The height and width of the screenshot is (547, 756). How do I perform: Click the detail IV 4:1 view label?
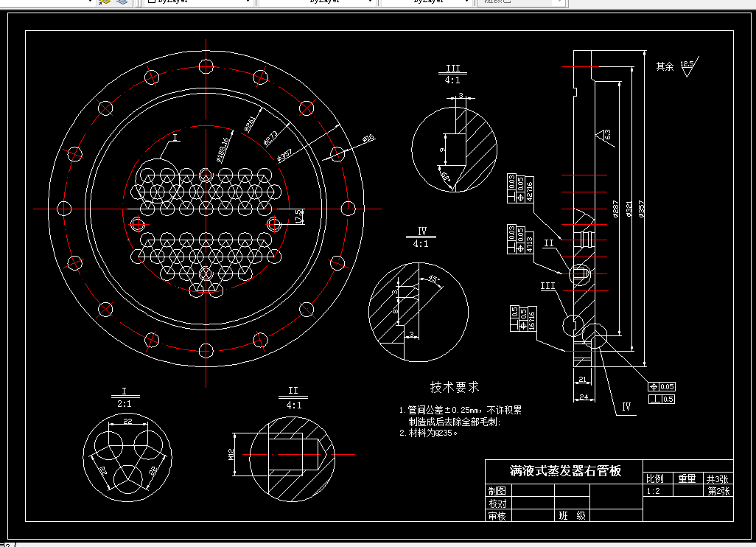(421, 238)
